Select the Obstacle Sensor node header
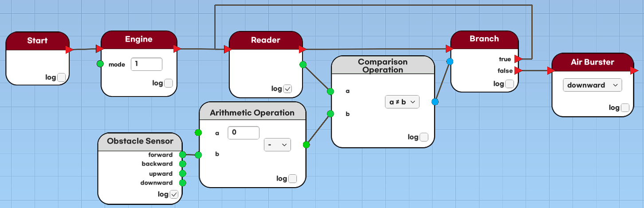This screenshot has width=644, height=208. point(140,142)
